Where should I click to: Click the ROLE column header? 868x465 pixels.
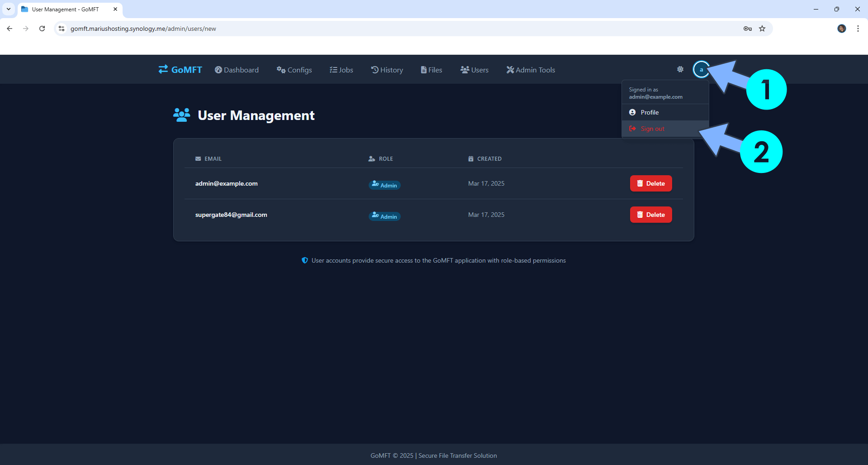(x=381, y=159)
